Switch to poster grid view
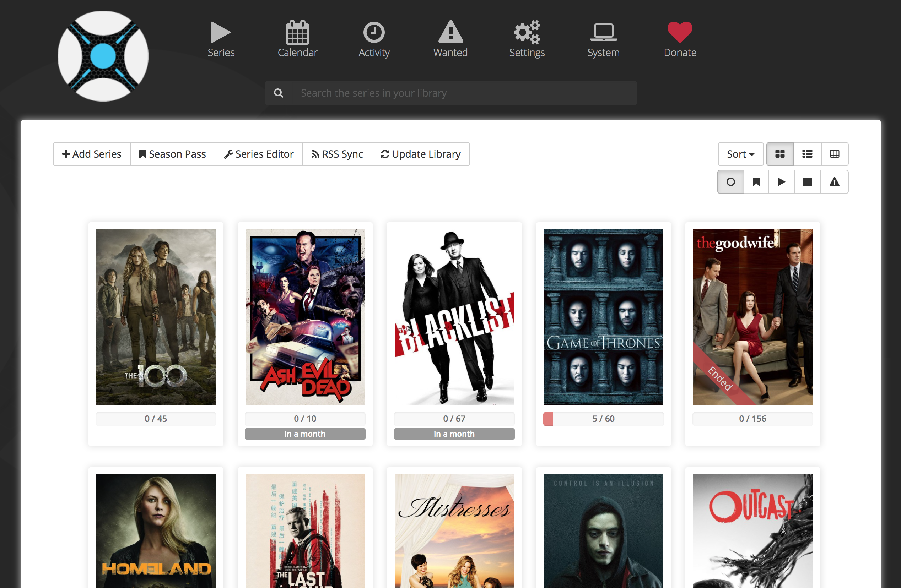Screen dimensions: 901x588 coord(780,154)
